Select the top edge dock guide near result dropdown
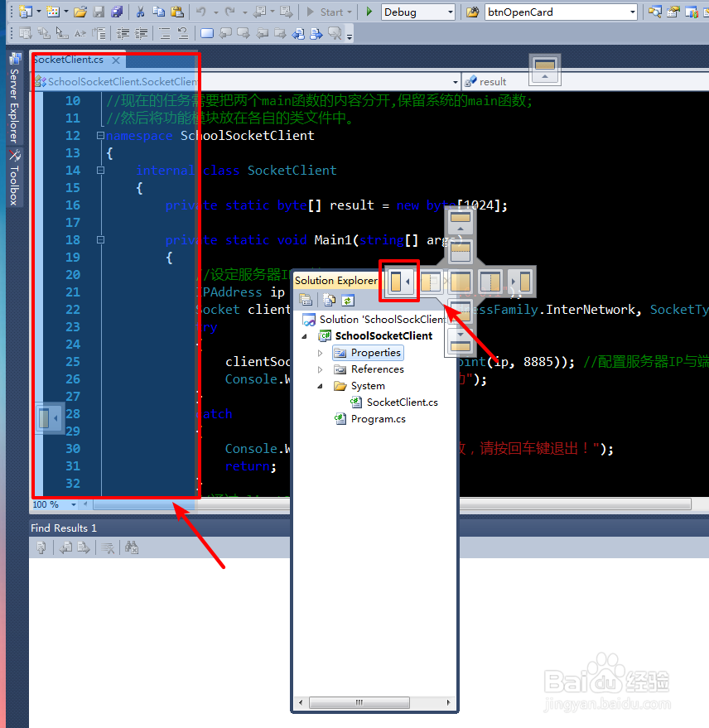 (x=545, y=70)
